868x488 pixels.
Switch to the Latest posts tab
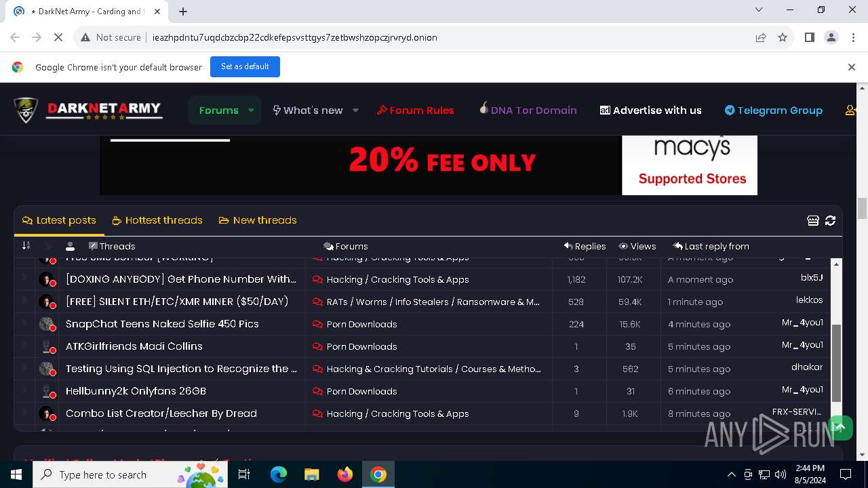[x=59, y=220]
